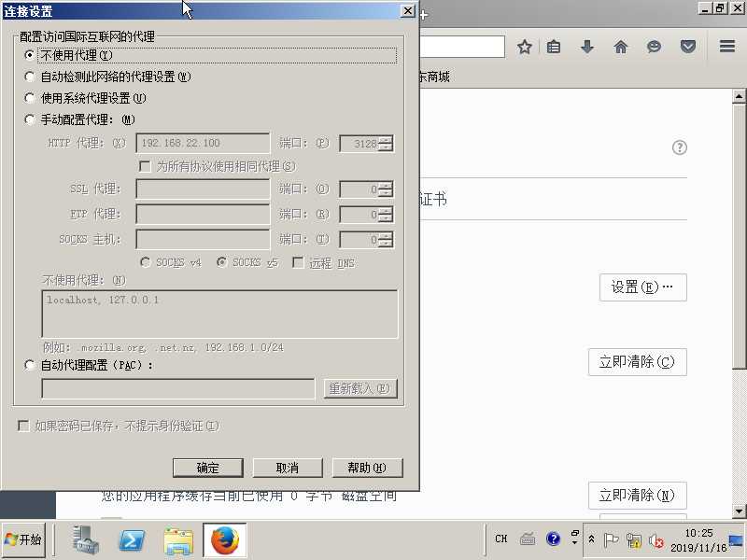Click the Firefox URL bar field
This screenshot has height=560, width=747.
(461, 47)
